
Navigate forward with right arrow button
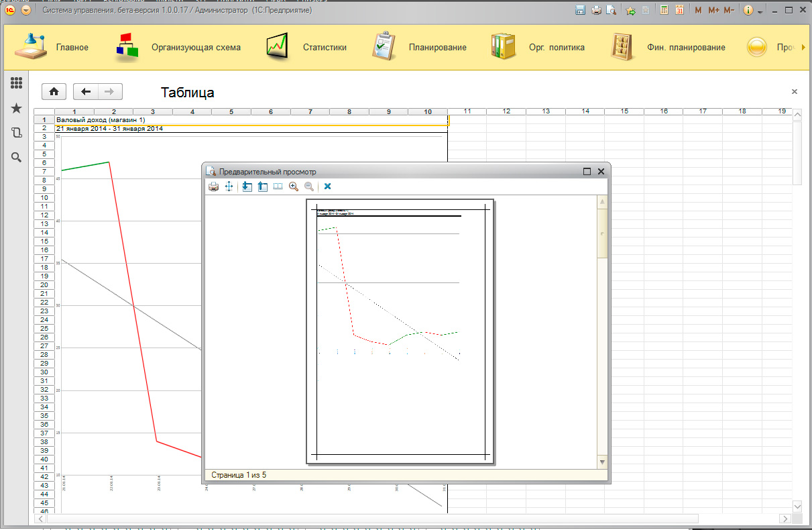(110, 92)
